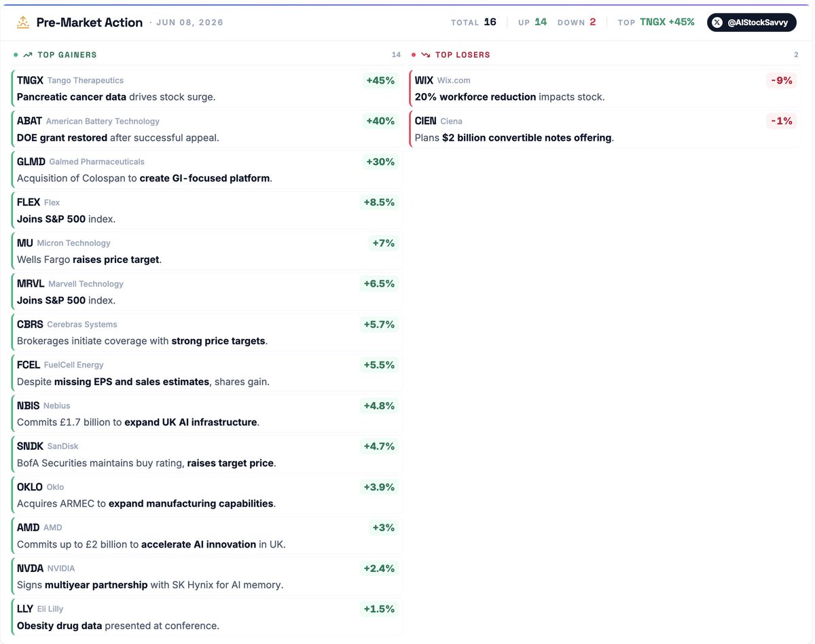The height and width of the screenshot is (644, 815).
Task: Click the -9% badge for Wix.com
Action: tap(781, 80)
